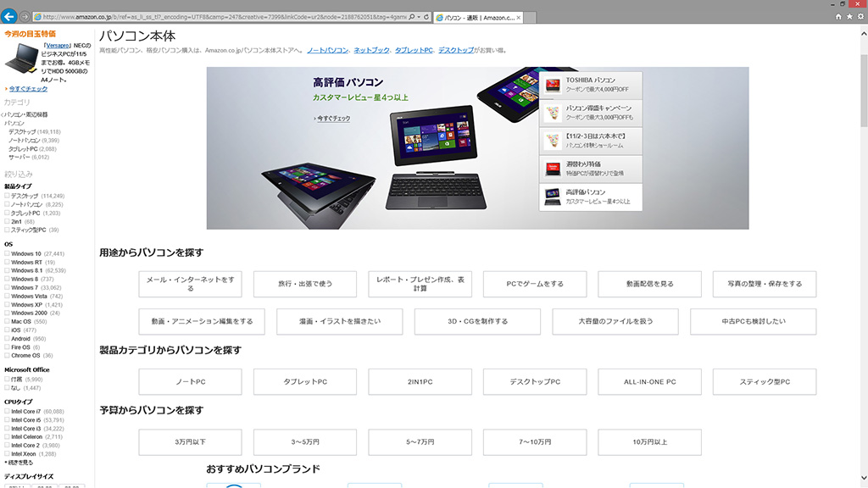
Task: Select 六本木 パソコン体験ショールーム banner item
Action: coord(591,141)
